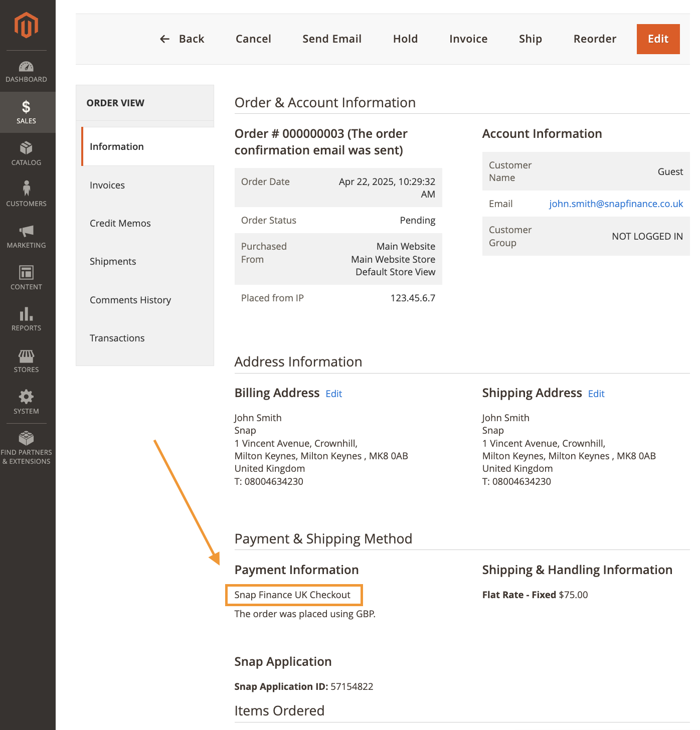Put the order on Hold

[x=405, y=39]
